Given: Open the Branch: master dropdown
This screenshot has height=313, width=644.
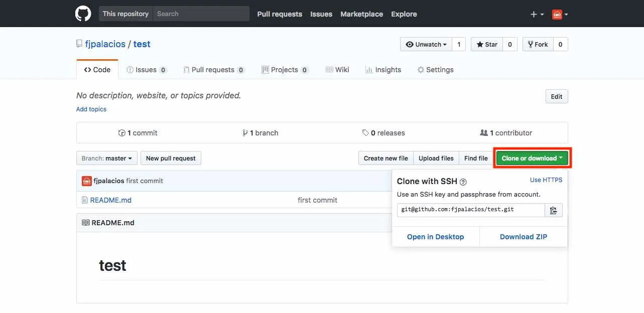Looking at the screenshot, I should pos(106,158).
